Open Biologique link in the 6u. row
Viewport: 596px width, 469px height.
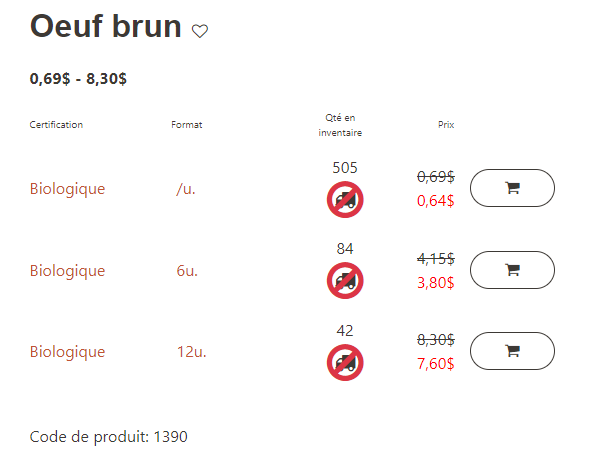click(67, 271)
